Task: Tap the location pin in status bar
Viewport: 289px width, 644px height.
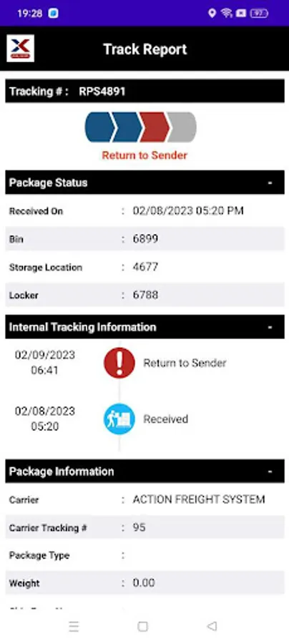Action: click(x=212, y=13)
